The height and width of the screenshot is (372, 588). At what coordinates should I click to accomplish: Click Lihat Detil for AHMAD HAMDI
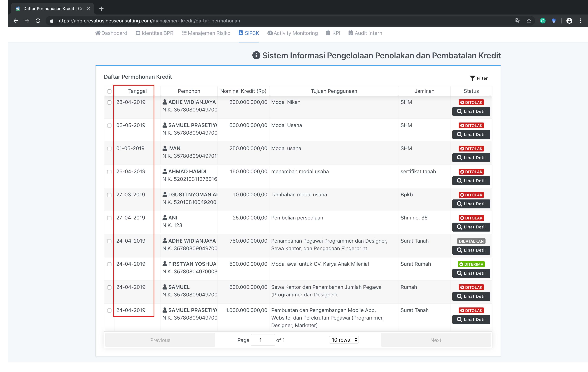(x=471, y=181)
